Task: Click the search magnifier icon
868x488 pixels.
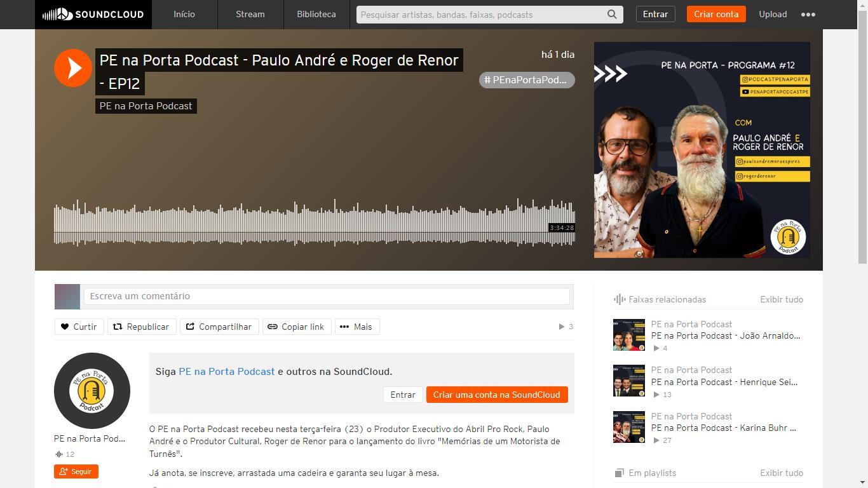Action: coord(612,15)
